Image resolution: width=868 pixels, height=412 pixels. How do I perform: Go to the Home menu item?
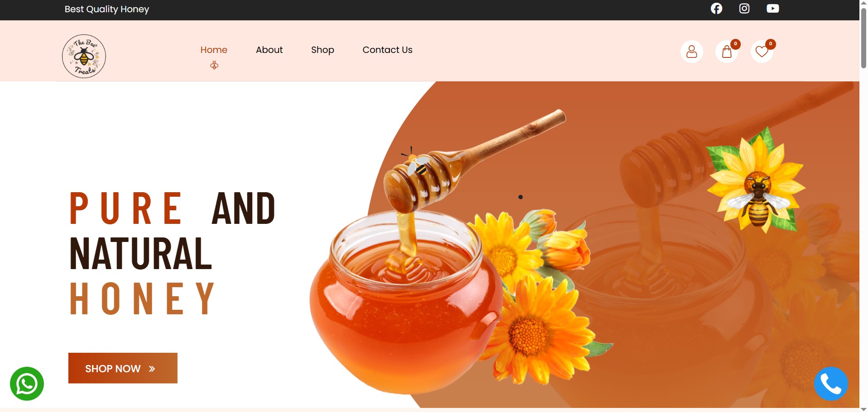point(214,50)
